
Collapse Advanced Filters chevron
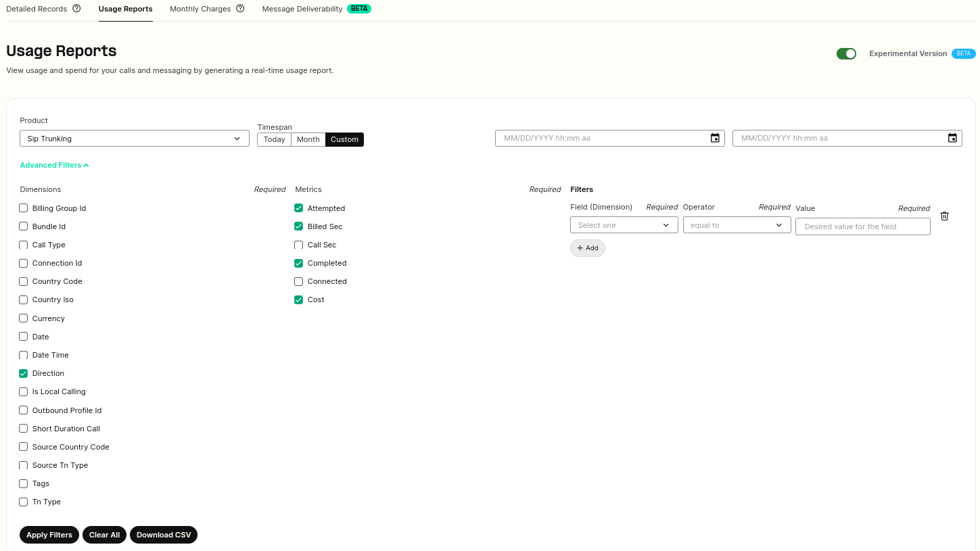pyautogui.click(x=87, y=165)
